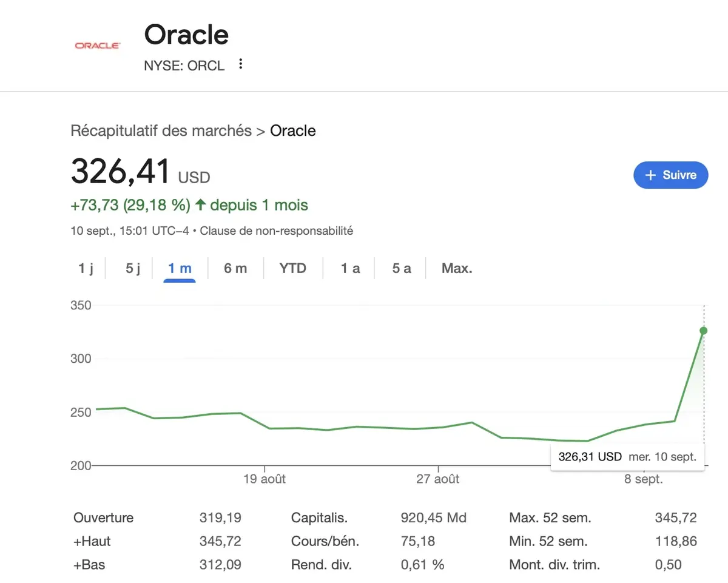Click the green upward arrow beside depuis 1 mois
The height and width of the screenshot is (583, 728).
(200, 205)
